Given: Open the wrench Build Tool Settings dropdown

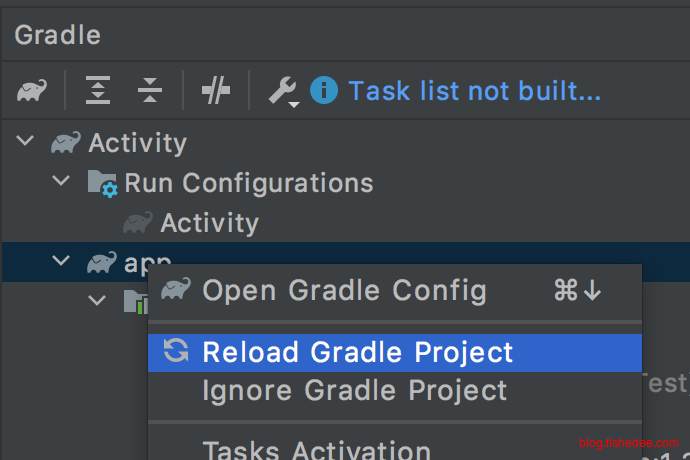Looking at the screenshot, I should (x=282, y=92).
